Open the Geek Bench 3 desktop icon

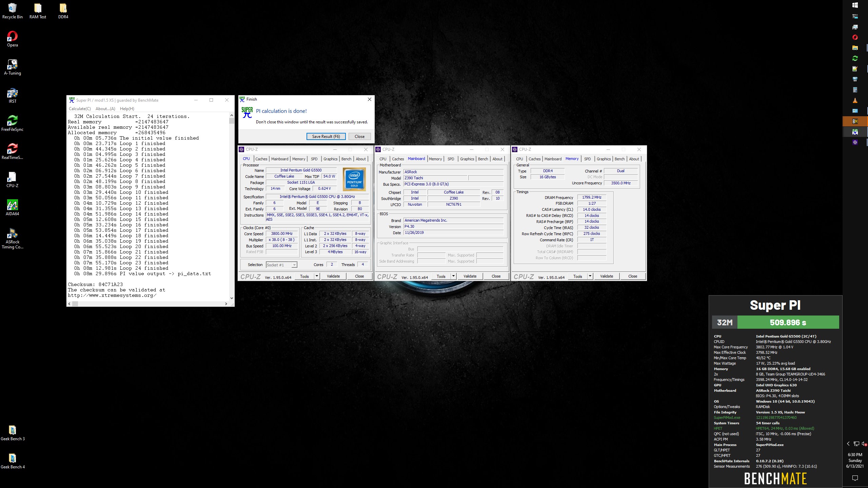click(x=13, y=433)
